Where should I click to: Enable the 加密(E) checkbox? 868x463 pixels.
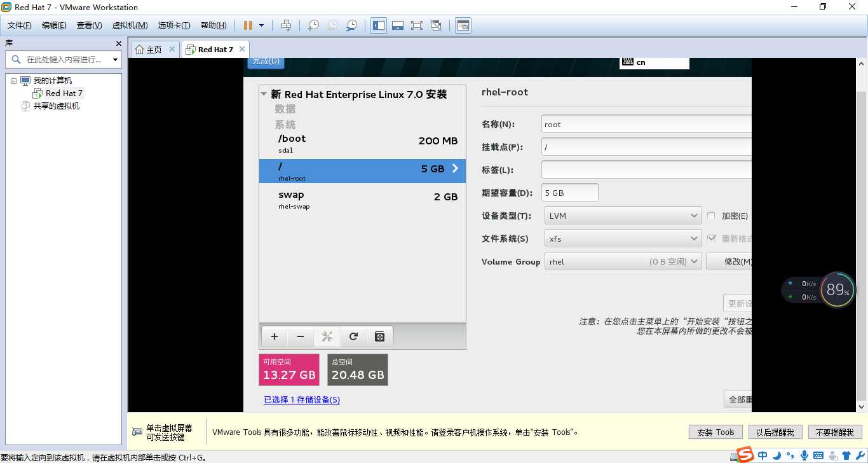click(711, 216)
